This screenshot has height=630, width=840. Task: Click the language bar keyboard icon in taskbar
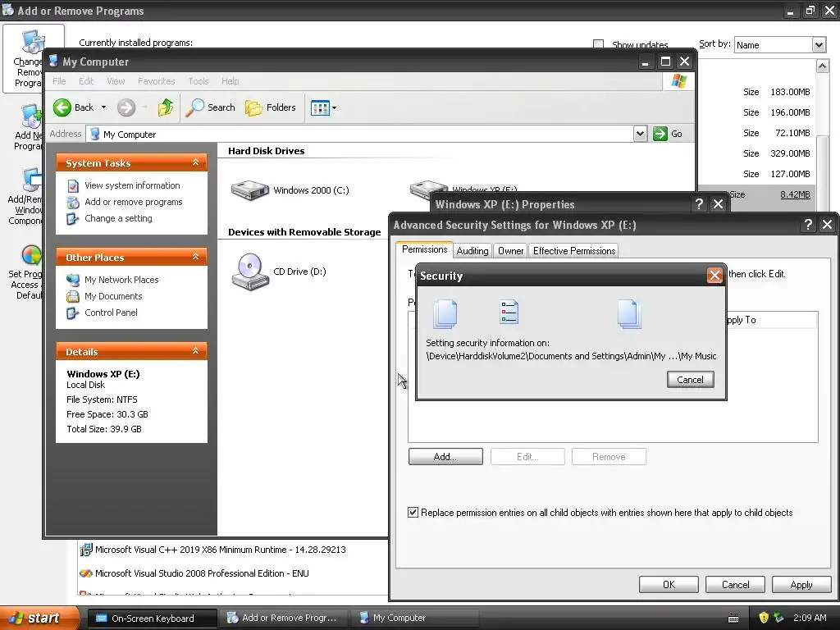point(733,619)
